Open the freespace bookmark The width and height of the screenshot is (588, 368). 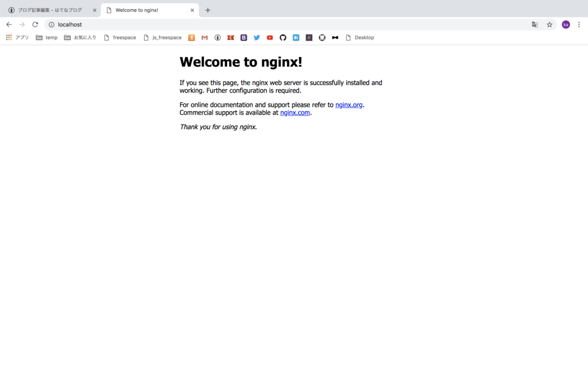120,37
